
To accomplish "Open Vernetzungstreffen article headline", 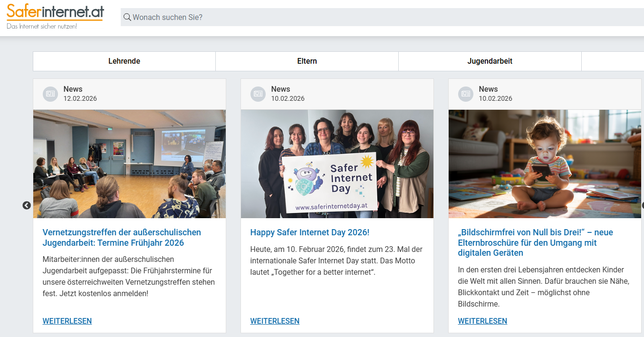I will coord(122,238).
